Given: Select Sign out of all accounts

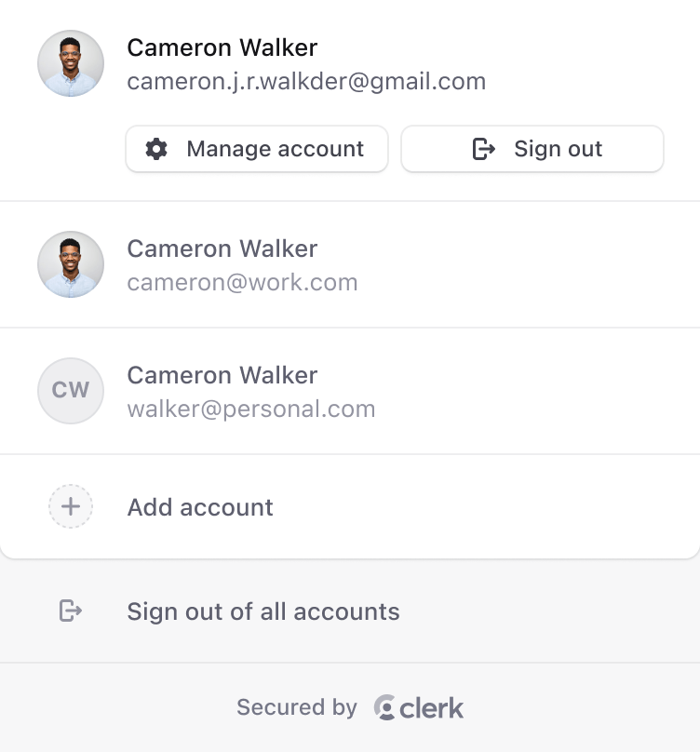Looking at the screenshot, I should [x=263, y=611].
